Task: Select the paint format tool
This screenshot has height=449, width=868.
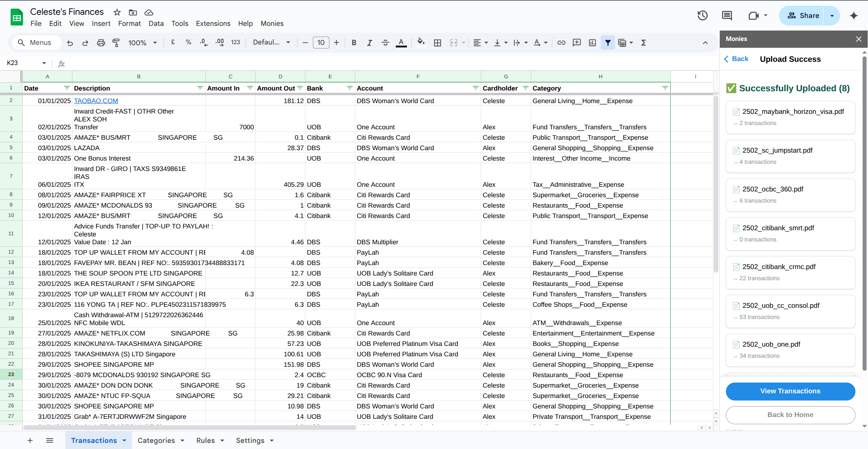Action: tap(116, 43)
